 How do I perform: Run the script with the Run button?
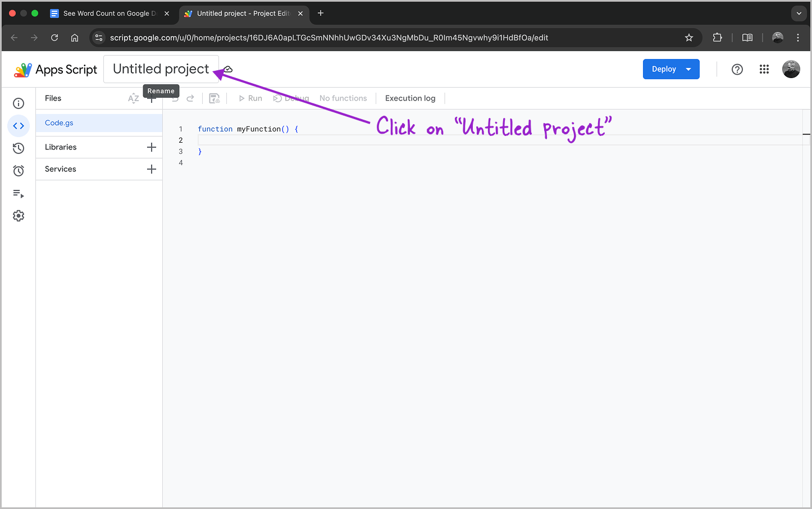pyautogui.click(x=250, y=98)
